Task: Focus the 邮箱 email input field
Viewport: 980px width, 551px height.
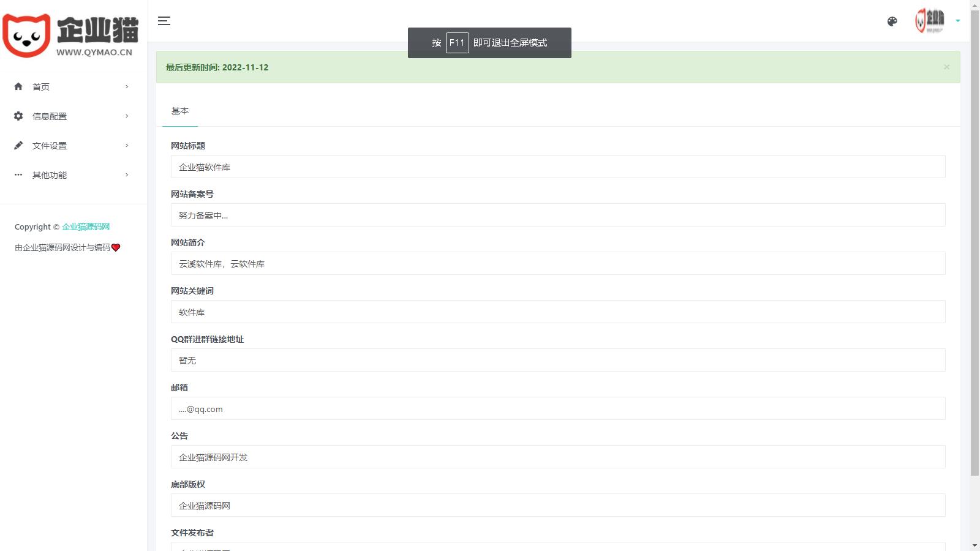Action: [557, 408]
